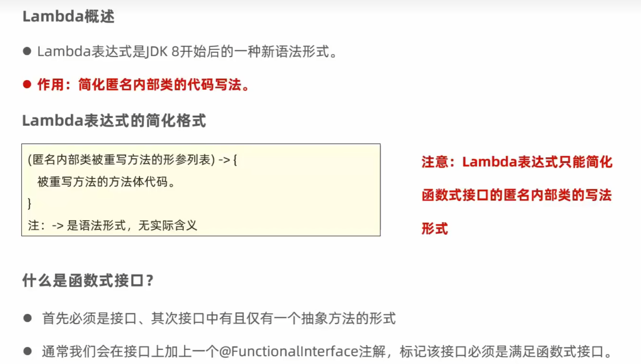641x364 pixels.
Task: Click the heading "Lambda表达式的简化格式"
Action: [114, 120]
